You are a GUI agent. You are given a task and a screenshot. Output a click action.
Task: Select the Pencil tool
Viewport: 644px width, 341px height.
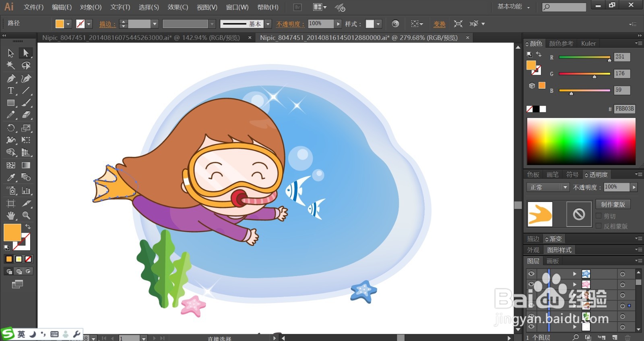(x=11, y=115)
